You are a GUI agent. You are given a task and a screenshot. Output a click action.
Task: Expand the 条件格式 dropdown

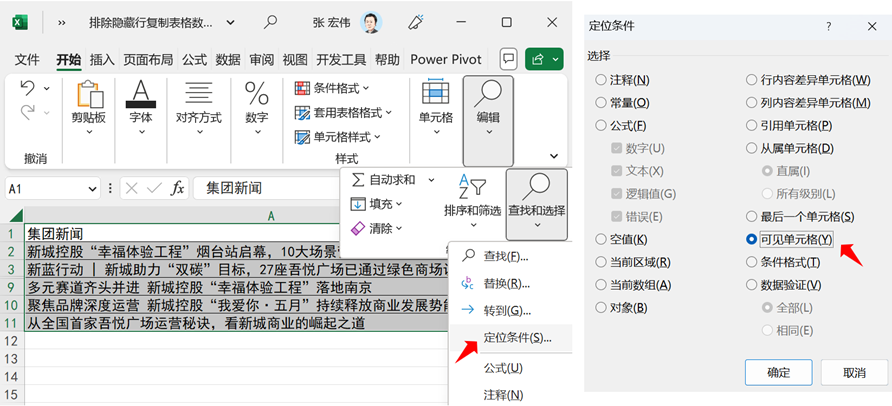coord(335,88)
